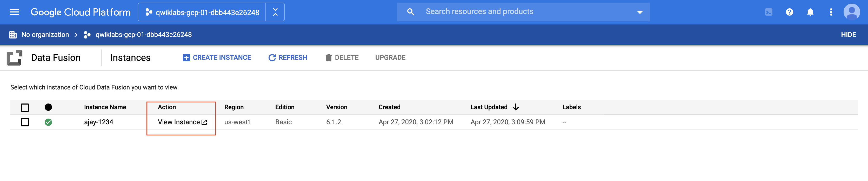Activate the Cloud Shell icon
The image size is (868, 181).
pos(769,12)
